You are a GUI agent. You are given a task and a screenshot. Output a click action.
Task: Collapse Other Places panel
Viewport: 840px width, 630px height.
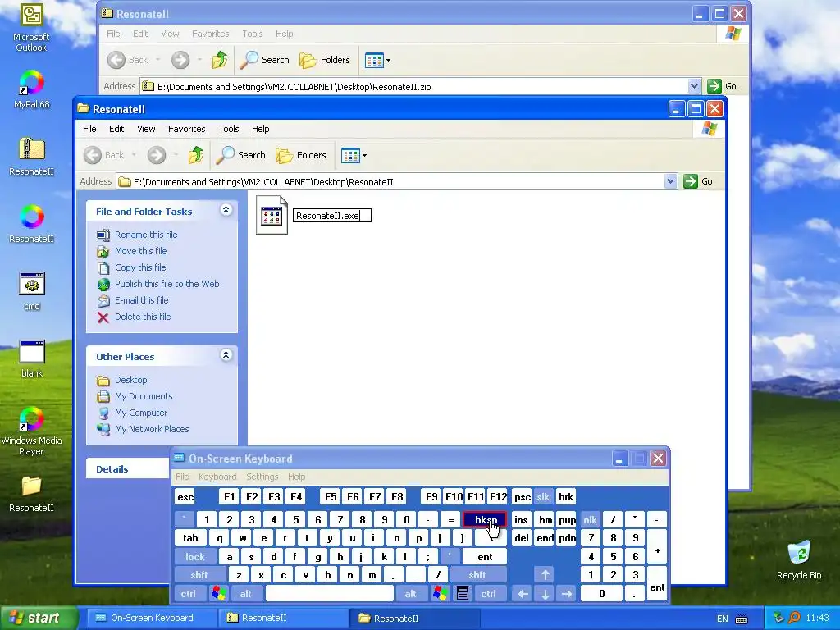pyautogui.click(x=226, y=355)
